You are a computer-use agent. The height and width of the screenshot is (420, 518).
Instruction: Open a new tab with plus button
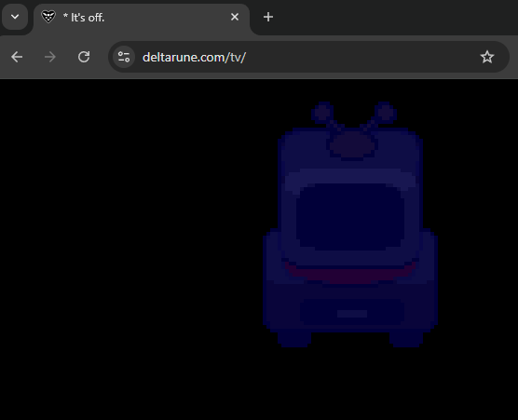(268, 17)
